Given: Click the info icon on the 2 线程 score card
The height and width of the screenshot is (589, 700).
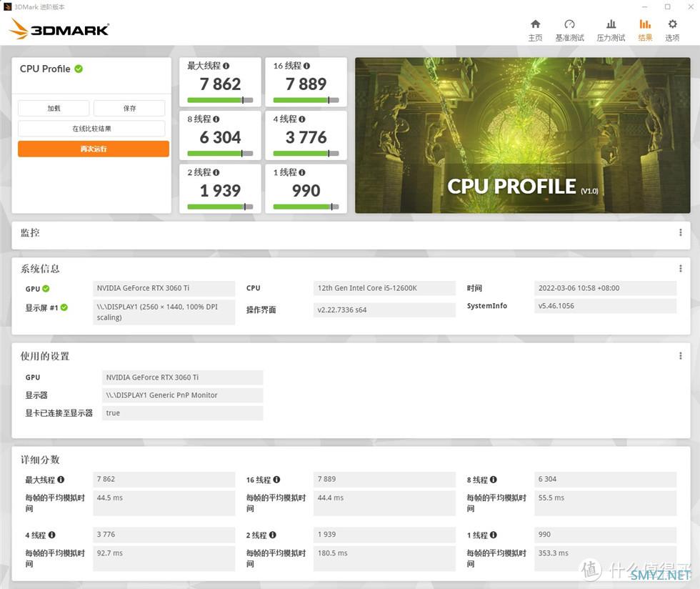Looking at the screenshot, I should click(216, 172).
